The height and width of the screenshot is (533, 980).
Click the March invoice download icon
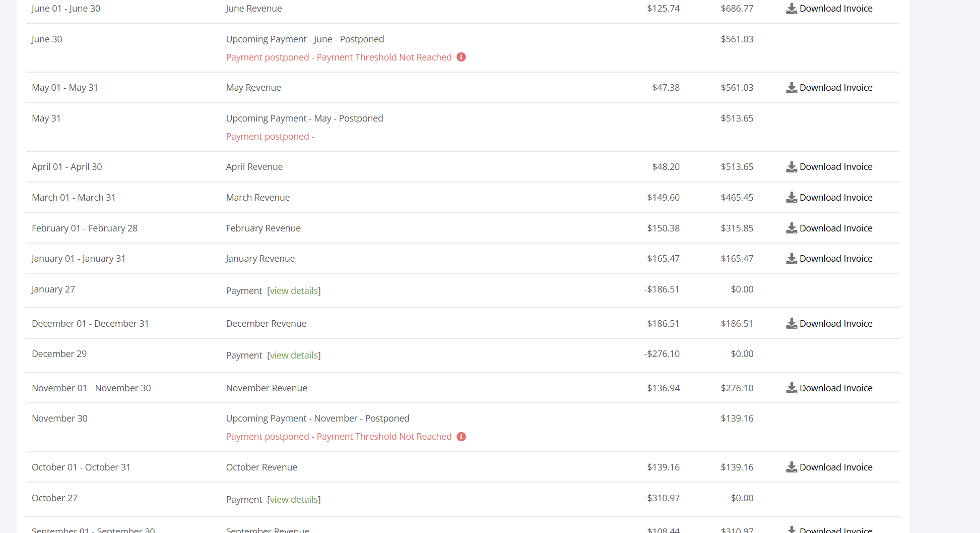792,198
